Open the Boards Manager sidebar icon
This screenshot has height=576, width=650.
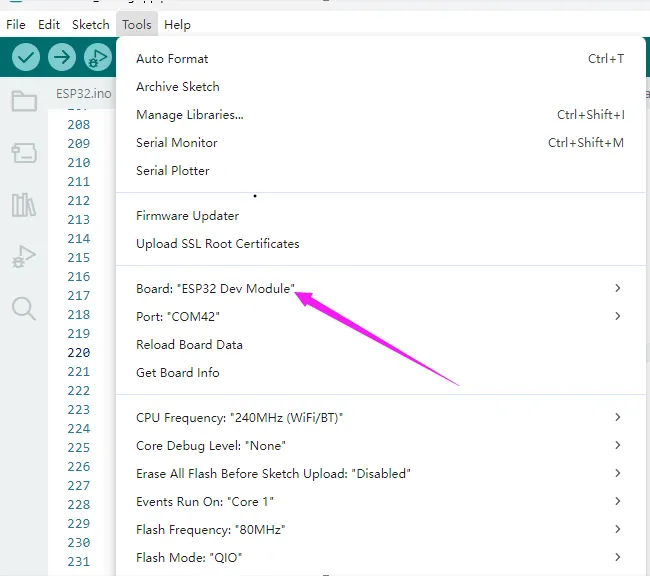(23, 153)
